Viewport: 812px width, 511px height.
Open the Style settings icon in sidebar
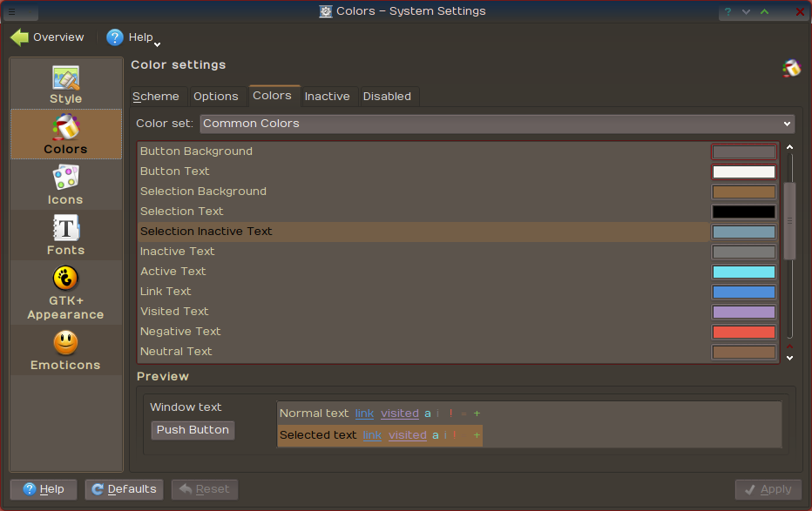(65, 78)
